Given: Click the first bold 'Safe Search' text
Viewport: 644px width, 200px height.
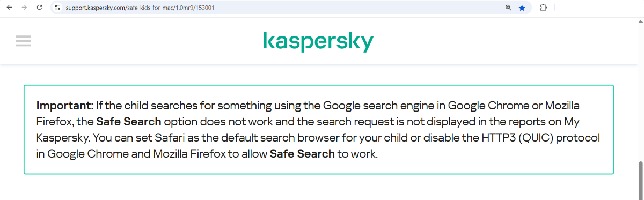Looking at the screenshot, I should (129, 122).
